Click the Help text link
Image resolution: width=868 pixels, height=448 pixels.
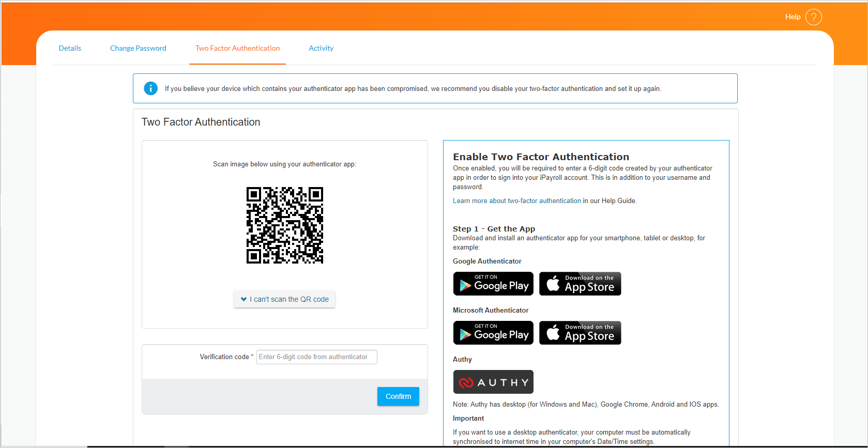(793, 17)
